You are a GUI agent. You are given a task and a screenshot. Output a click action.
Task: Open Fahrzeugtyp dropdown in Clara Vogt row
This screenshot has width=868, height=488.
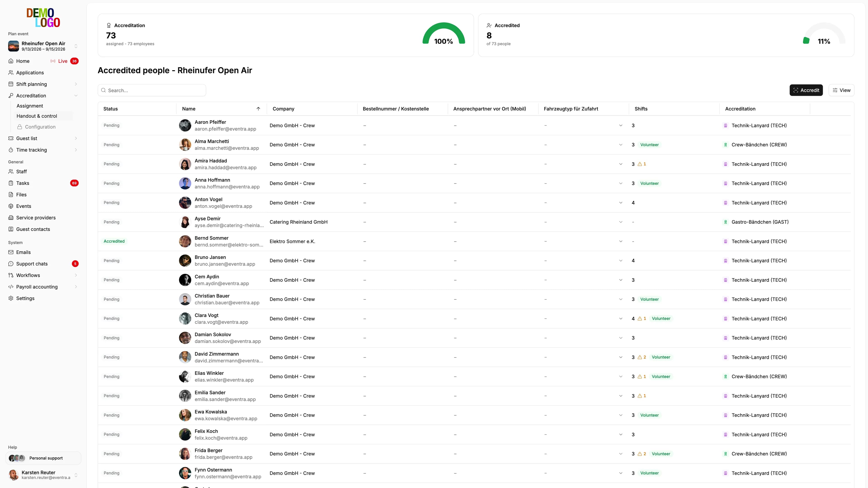click(621, 318)
